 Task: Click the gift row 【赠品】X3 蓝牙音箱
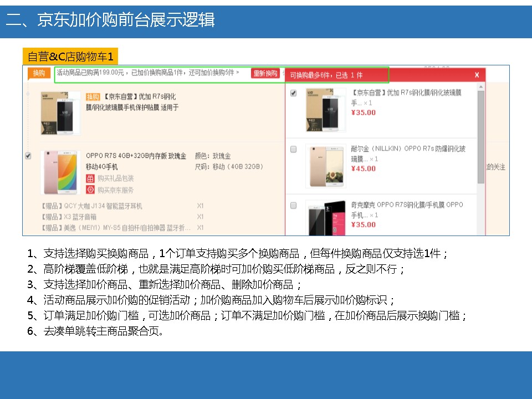(69, 217)
